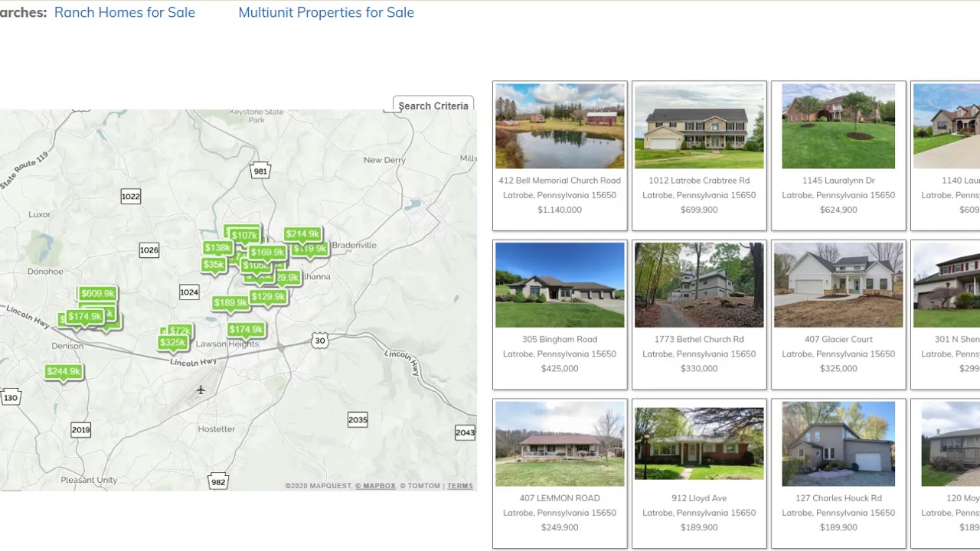Open Multiunit Properties for Sale search
980x551 pixels.
(x=326, y=12)
